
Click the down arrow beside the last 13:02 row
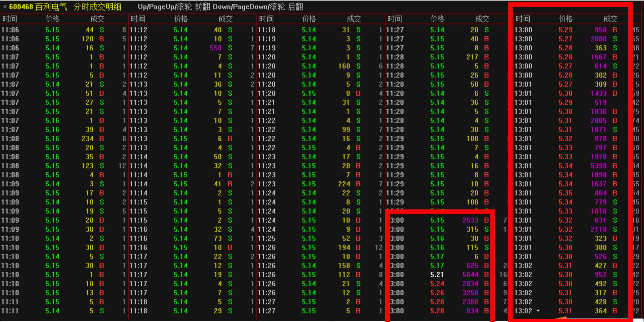(538, 311)
